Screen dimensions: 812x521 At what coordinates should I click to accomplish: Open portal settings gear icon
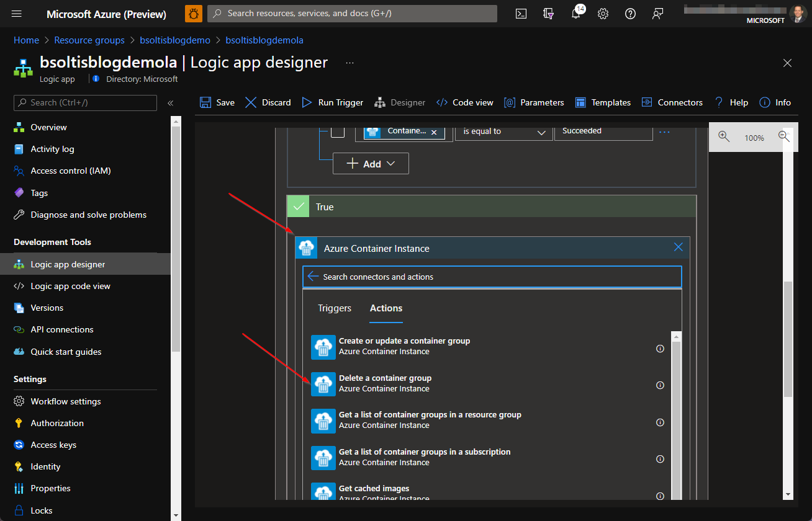tap(603, 14)
